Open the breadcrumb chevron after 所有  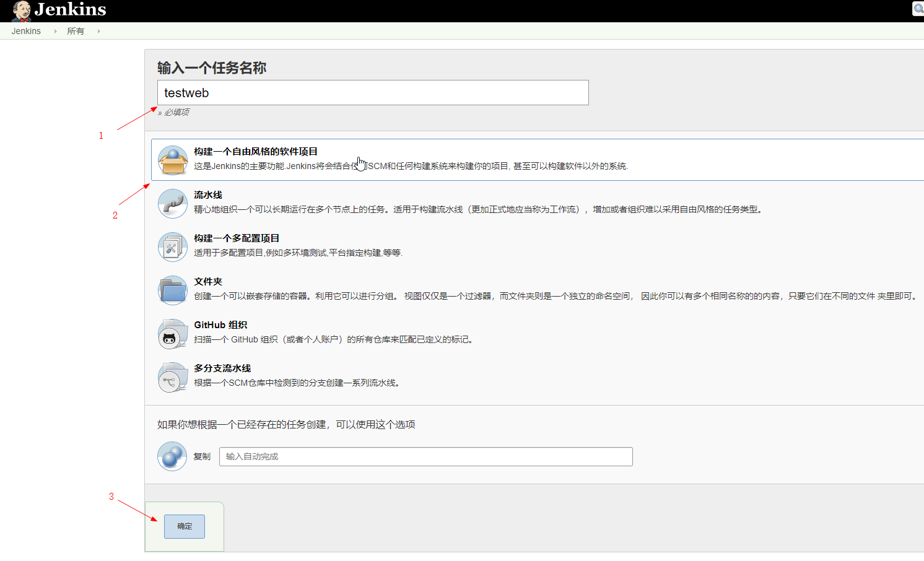[99, 30]
